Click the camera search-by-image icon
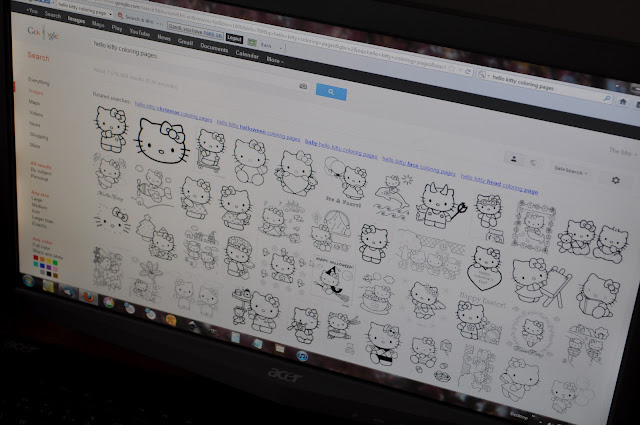The height and width of the screenshot is (425, 640). [303, 86]
